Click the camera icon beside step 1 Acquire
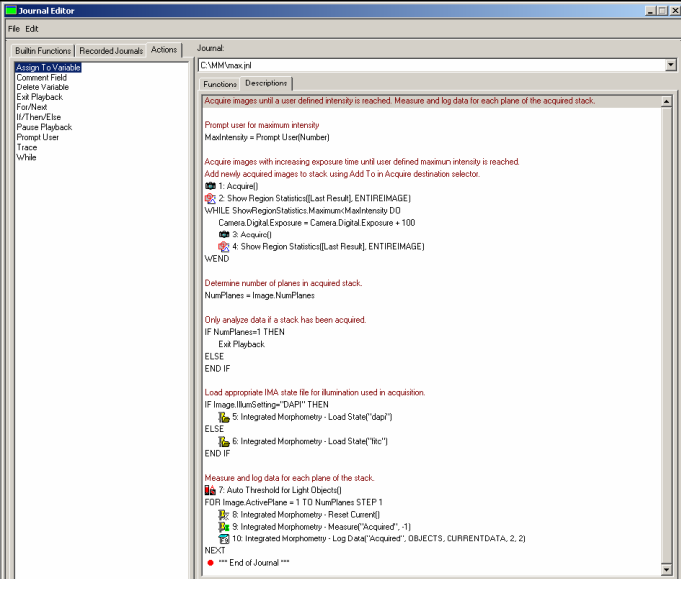This screenshot has width=682, height=600. coord(210,186)
